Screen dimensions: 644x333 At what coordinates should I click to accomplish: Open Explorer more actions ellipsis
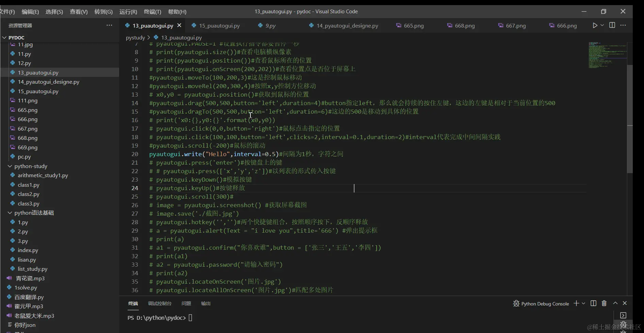pyautogui.click(x=109, y=25)
